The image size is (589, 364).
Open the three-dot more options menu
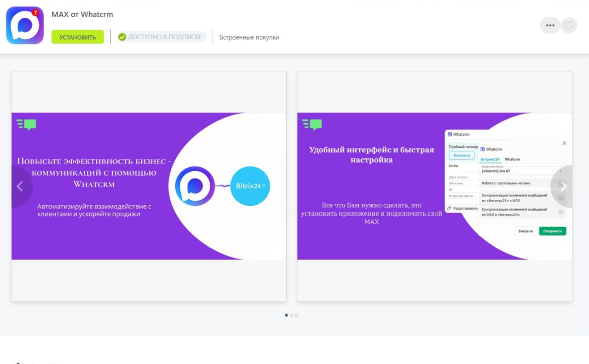[x=550, y=25]
